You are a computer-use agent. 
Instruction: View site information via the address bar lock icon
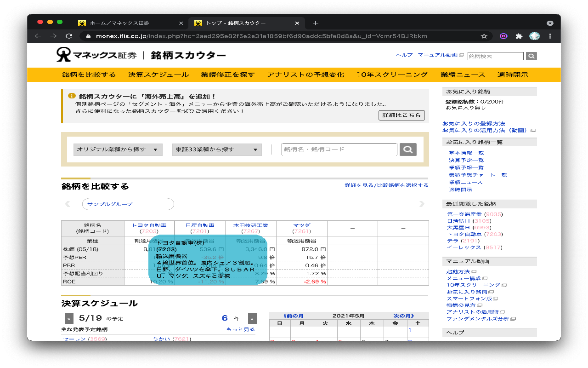coord(88,36)
